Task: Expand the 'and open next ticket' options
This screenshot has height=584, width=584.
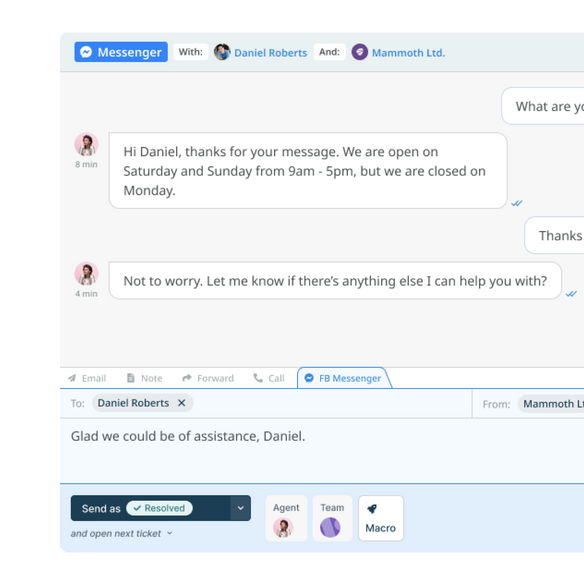Action: pyautogui.click(x=122, y=533)
